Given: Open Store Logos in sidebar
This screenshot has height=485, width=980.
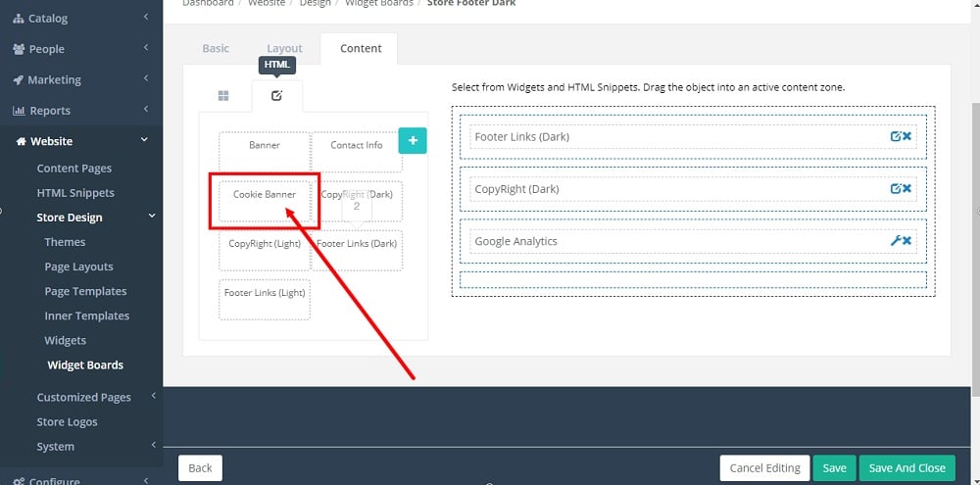Looking at the screenshot, I should (x=67, y=422).
